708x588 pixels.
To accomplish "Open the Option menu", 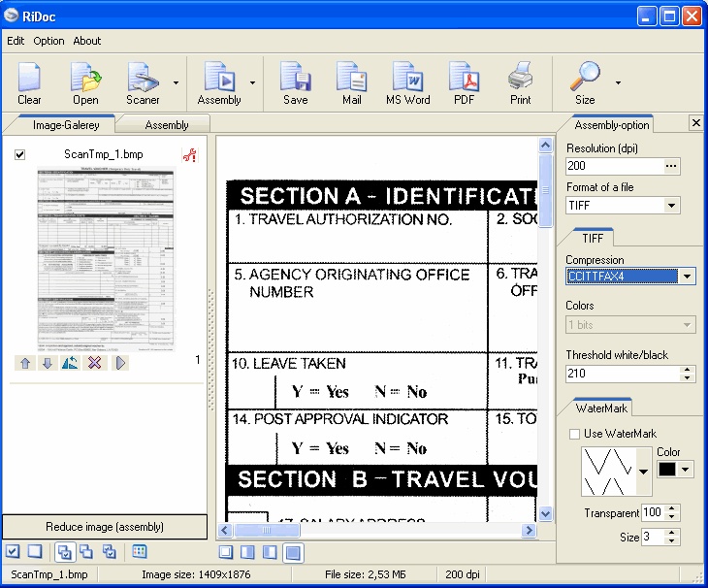I will tap(48, 41).
